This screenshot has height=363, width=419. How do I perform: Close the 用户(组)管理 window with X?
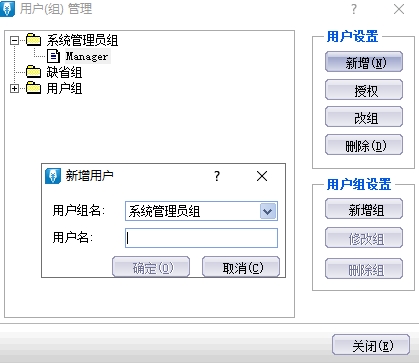[x=399, y=9]
